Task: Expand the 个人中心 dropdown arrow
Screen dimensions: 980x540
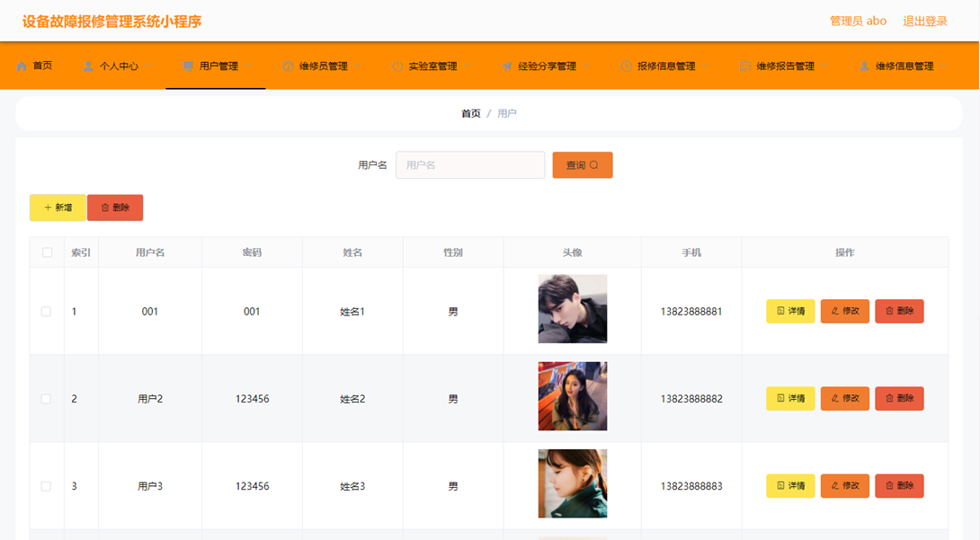Action: (148, 66)
